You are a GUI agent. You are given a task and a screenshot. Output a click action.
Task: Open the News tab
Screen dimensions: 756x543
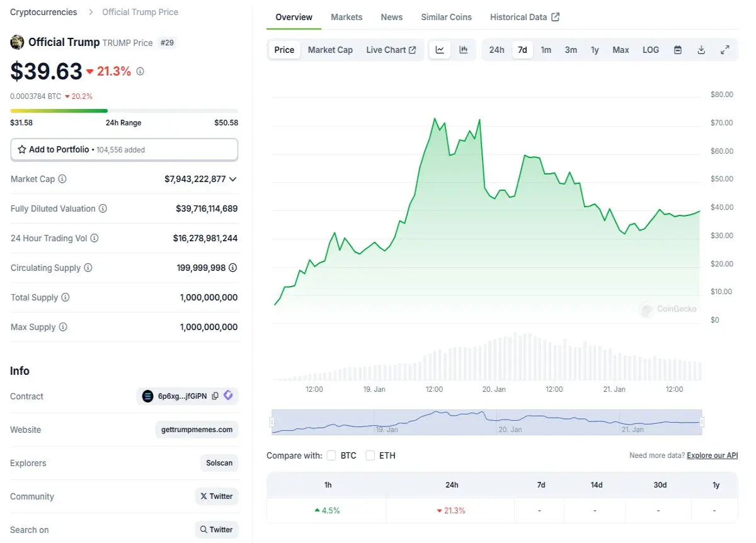click(392, 17)
